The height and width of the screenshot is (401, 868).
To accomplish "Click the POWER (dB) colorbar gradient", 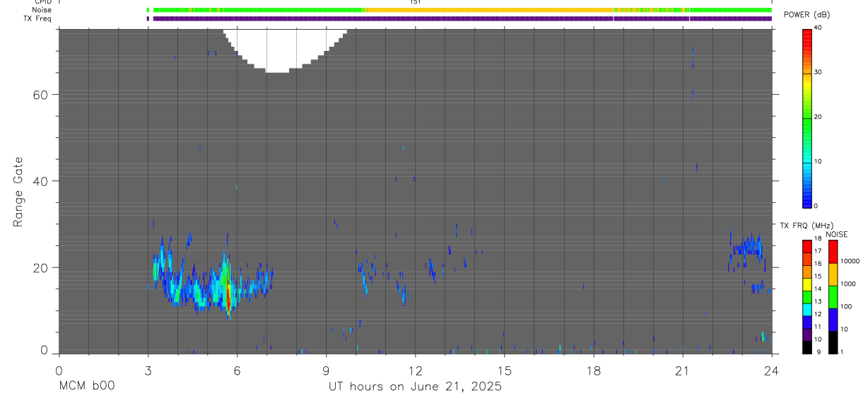I will pyautogui.click(x=807, y=117).
